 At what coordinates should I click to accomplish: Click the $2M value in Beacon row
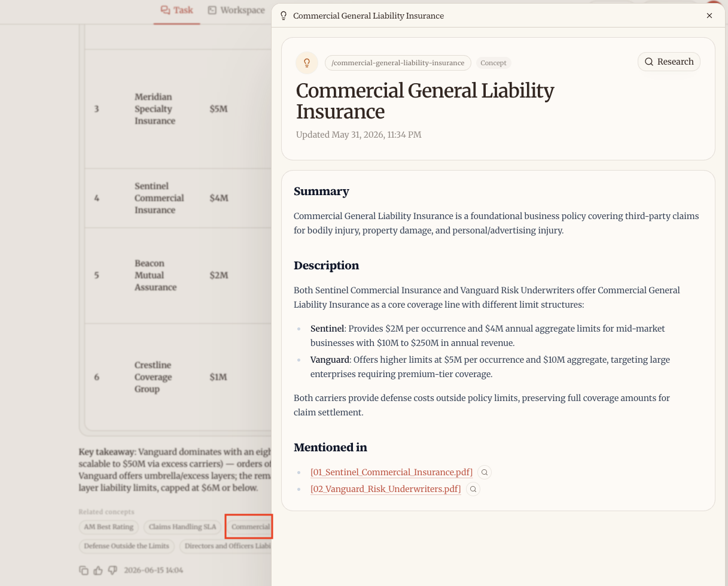click(218, 275)
